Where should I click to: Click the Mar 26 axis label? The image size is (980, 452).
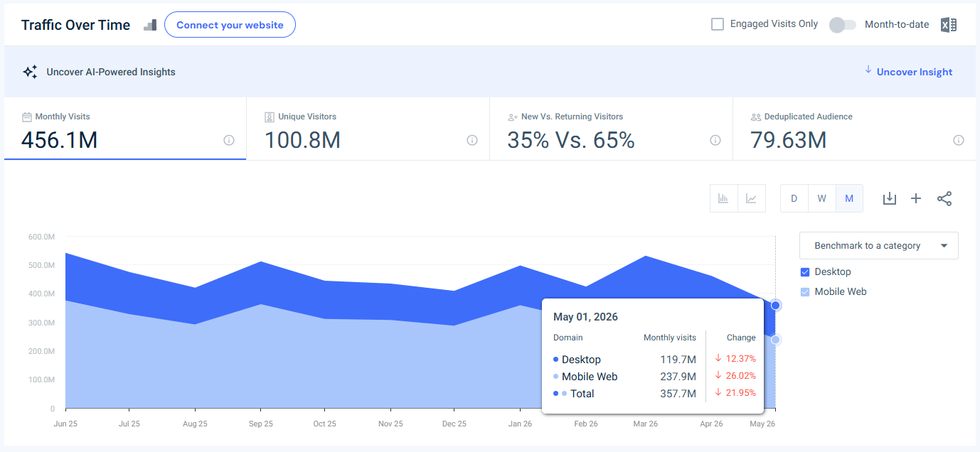pyautogui.click(x=646, y=424)
